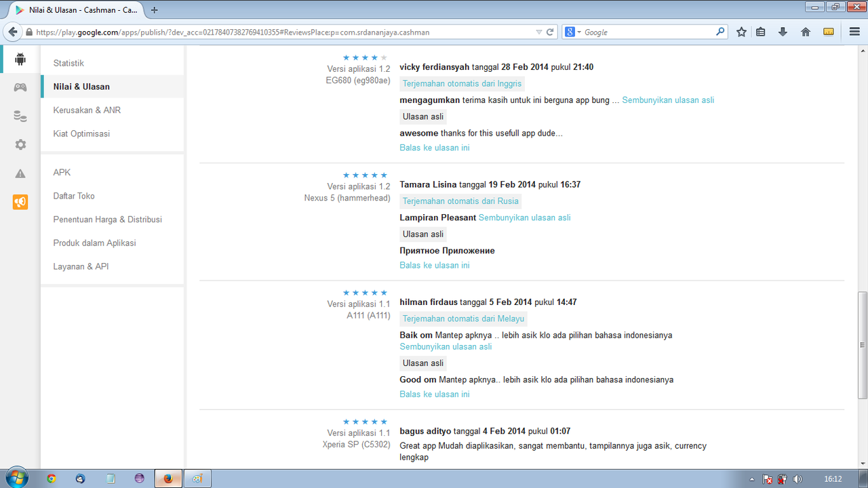Open the Android apps section in sidebar
The image size is (868, 488).
coord(20,59)
